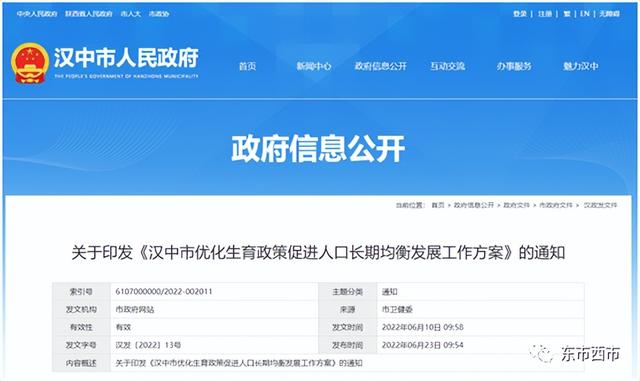The height and width of the screenshot is (381, 640).
Task: Click the 政府文件 breadcrumb link
Action: coord(516,205)
